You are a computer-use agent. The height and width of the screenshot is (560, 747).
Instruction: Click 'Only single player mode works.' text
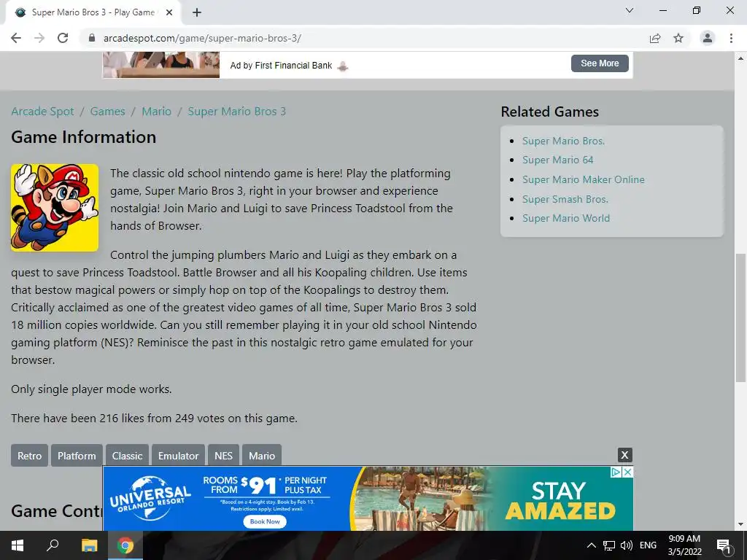91,389
